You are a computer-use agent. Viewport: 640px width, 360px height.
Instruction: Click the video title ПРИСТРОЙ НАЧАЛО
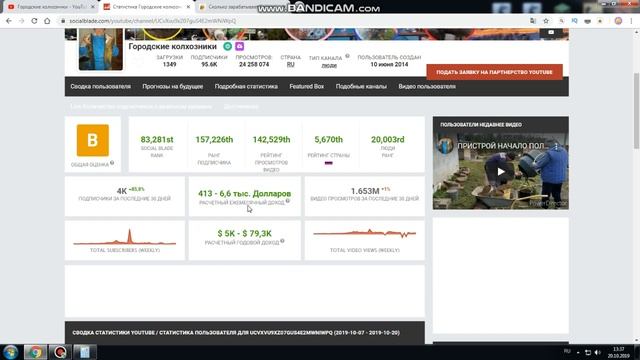click(502, 146)
